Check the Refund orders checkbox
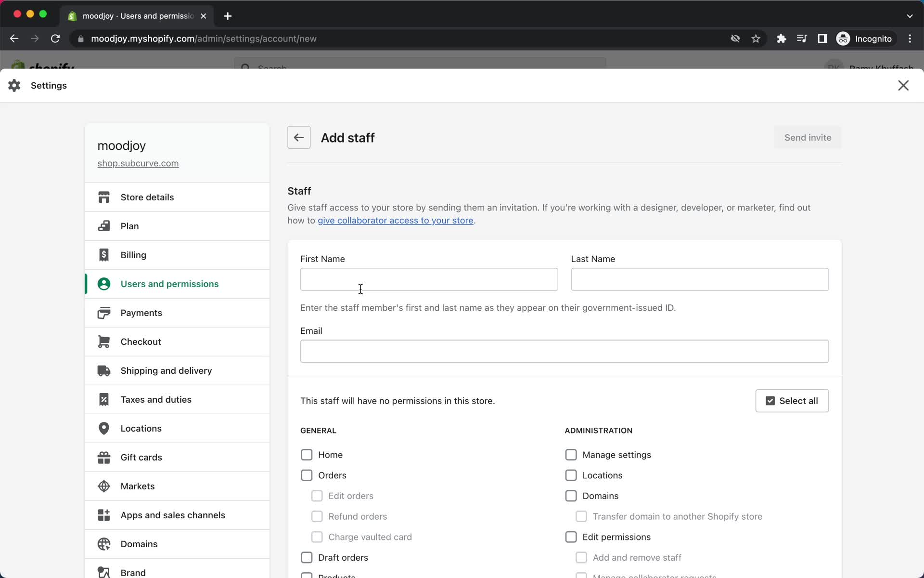The image size is (924, 578). click(x=317, y=516)
